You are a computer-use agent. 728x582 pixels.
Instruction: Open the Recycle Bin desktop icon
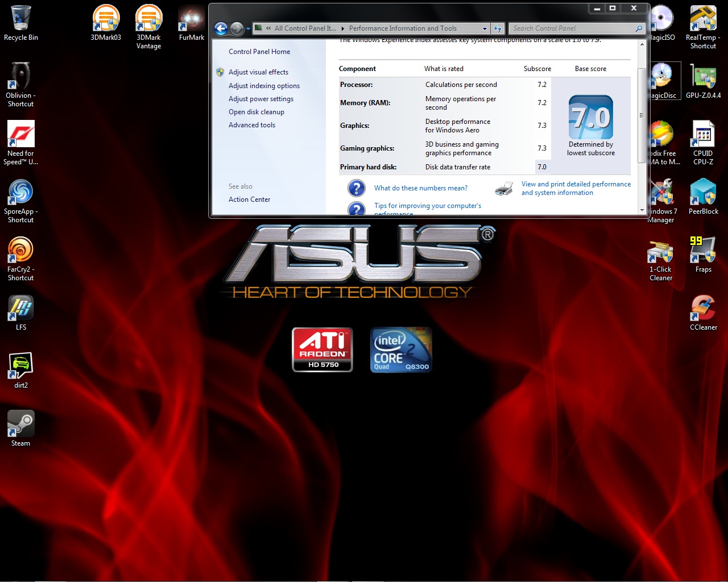coord(21,23)
